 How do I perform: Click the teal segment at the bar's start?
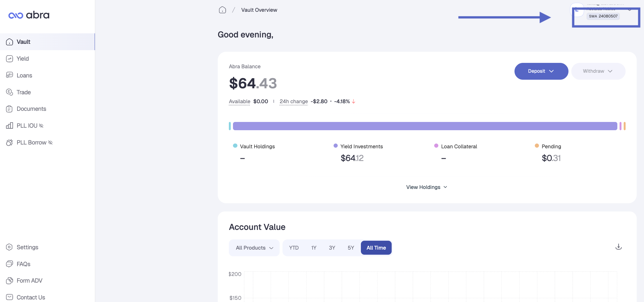[230, 126]
